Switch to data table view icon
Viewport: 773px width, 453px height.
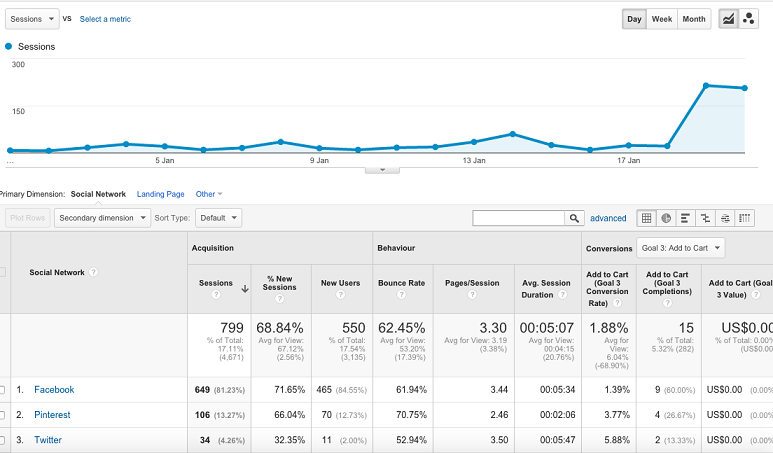(x=646, y=218)
